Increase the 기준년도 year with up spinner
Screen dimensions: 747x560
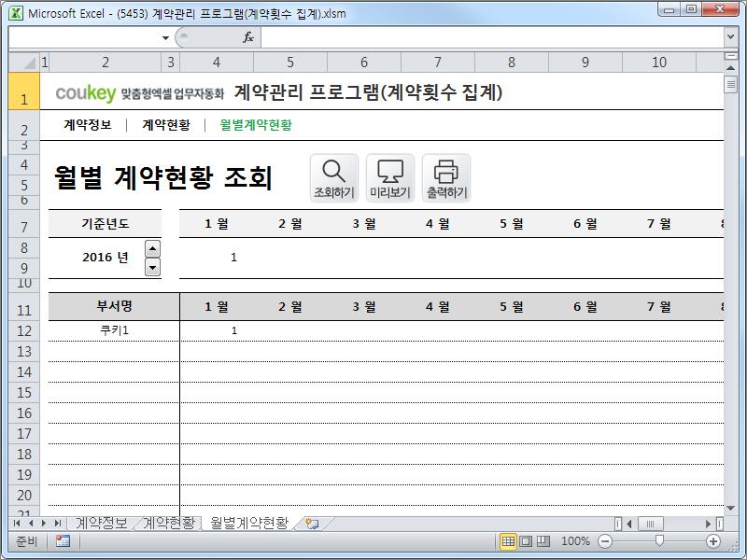pyautogui.click(x=152, y=248)
